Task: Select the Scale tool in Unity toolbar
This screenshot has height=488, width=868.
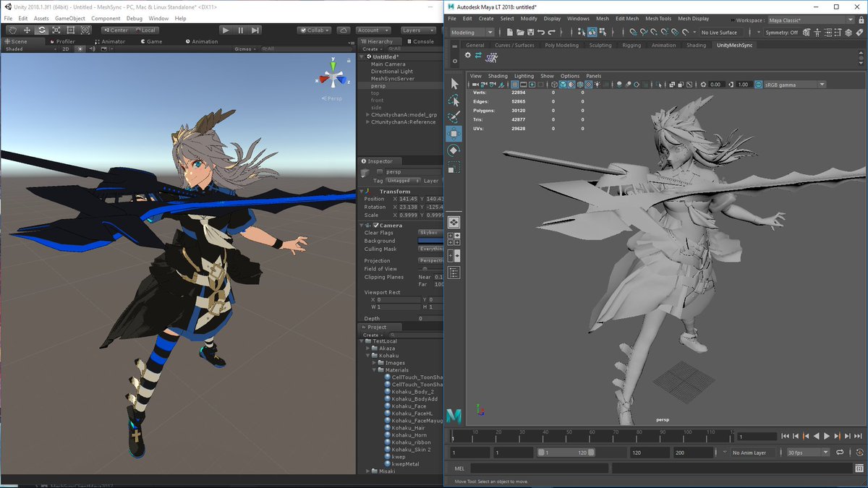Action: [56, 30]
